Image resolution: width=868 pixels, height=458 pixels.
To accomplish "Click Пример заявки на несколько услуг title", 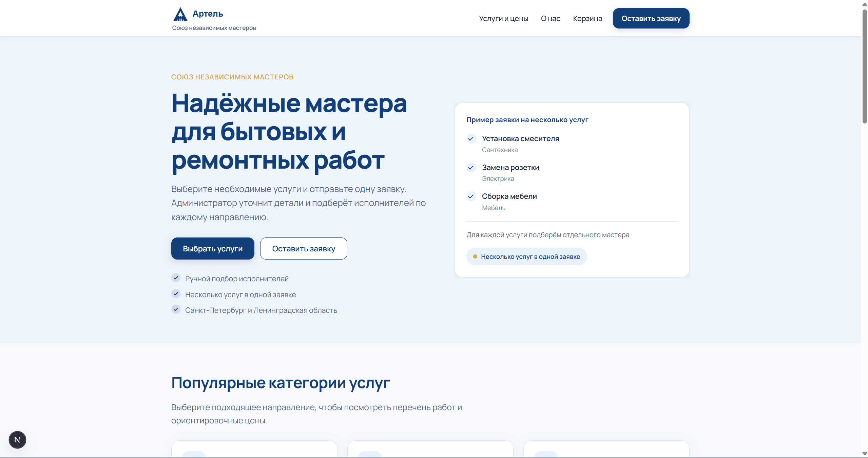I will tap(527, 120).
